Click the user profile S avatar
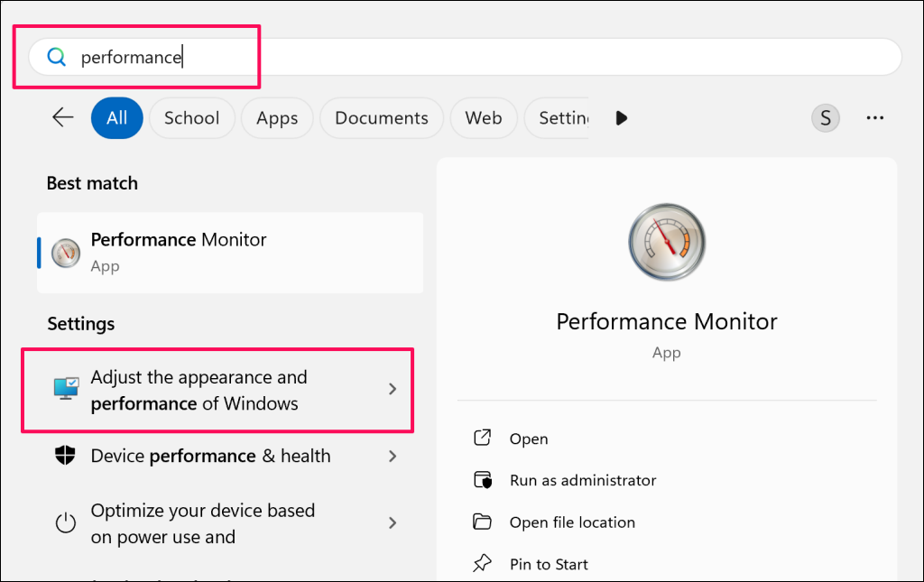 [825, 117]
